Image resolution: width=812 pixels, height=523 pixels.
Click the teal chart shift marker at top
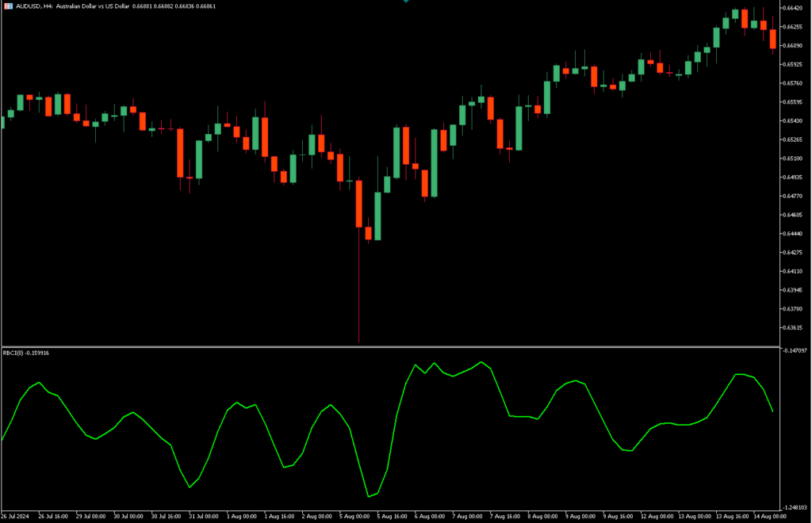click(406, 1)
